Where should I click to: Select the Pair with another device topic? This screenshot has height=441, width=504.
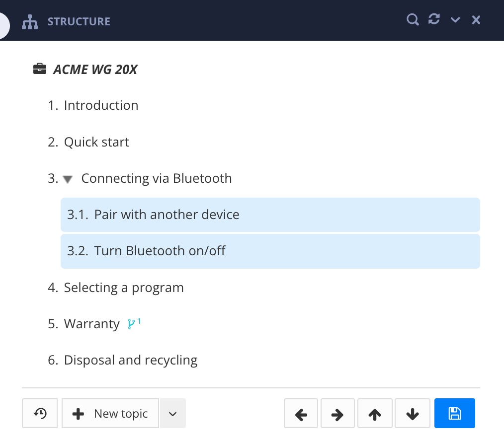(167, 215)
